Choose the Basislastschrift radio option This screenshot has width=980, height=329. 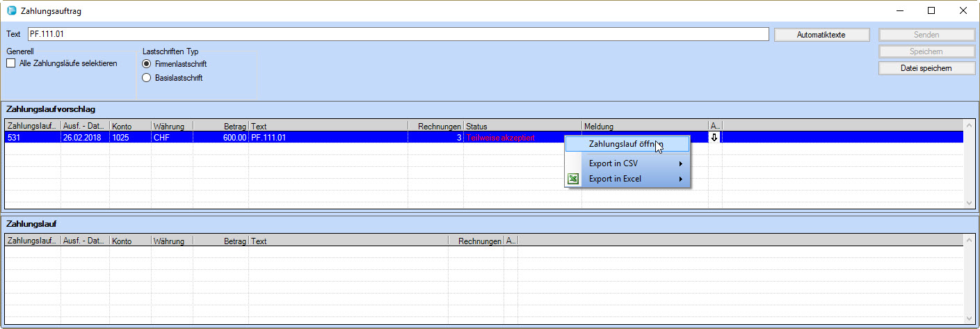(x=147, y=78)
